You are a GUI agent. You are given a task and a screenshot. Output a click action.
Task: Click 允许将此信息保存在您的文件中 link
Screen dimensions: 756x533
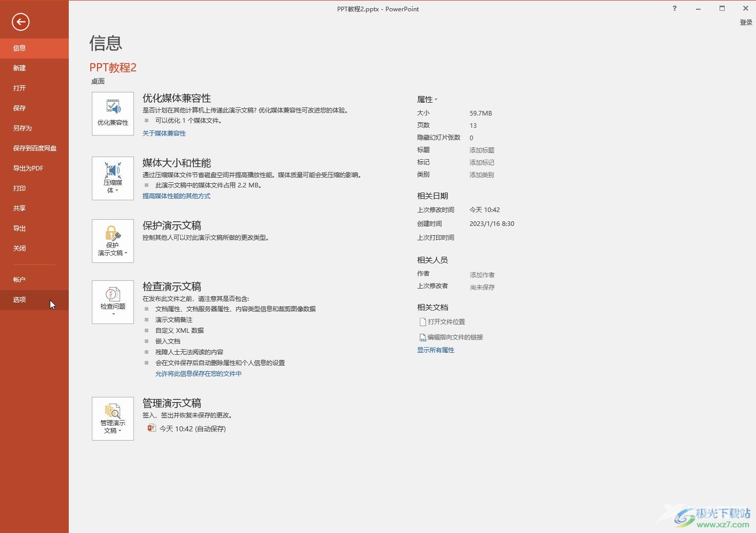point(199,374)
